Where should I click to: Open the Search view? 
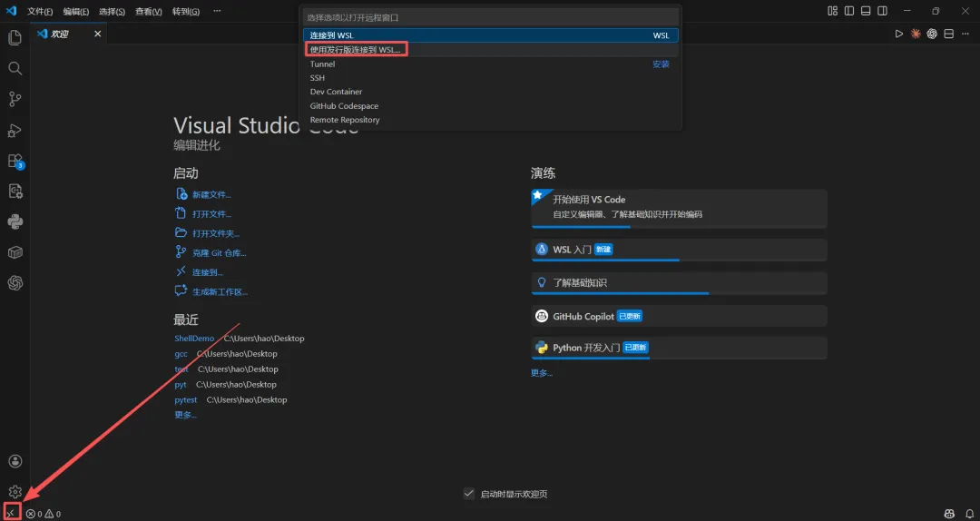pos(15,68)
